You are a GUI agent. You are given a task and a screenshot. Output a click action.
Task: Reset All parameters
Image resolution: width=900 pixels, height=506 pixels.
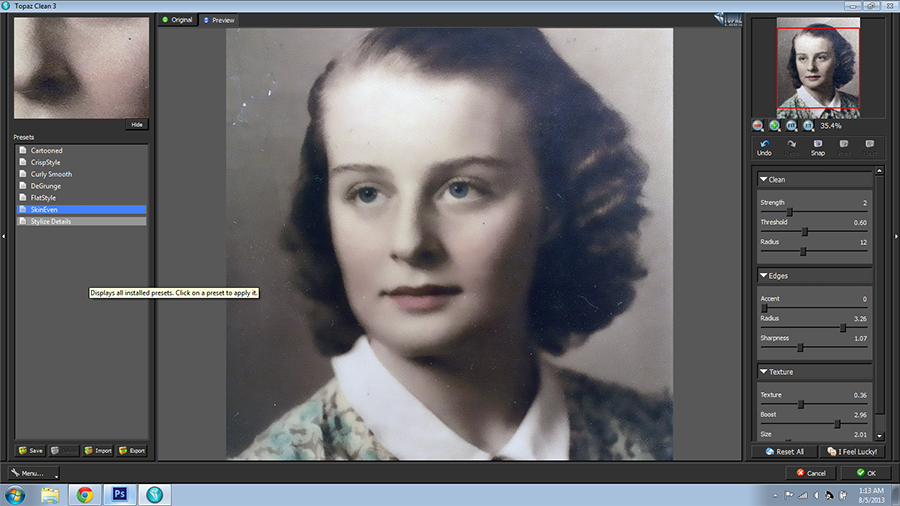(x=784, y=452)
